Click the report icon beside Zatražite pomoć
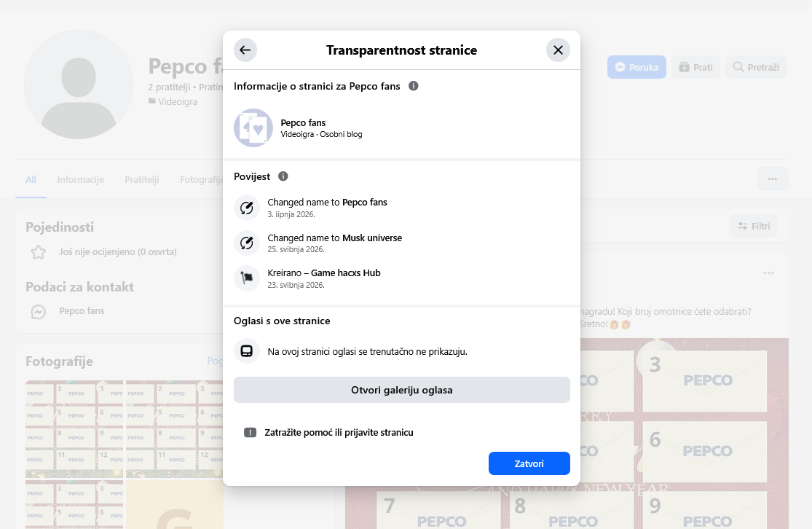This screenshot has width=812, height=529. [x=250, y=433]
